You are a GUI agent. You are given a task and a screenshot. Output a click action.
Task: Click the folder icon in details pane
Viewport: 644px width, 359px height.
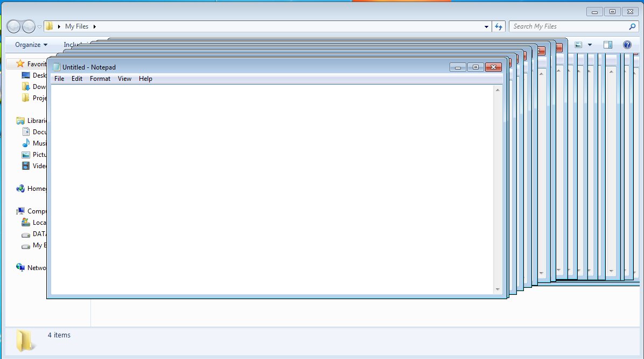pos(25,341)
